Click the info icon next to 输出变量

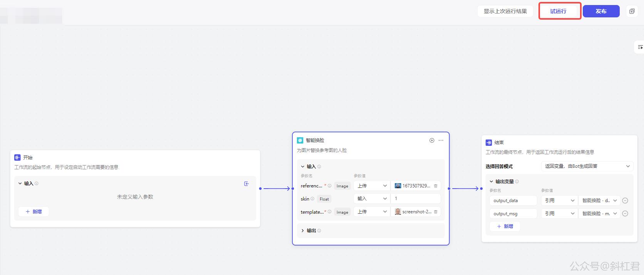click(x=517, y=181)
